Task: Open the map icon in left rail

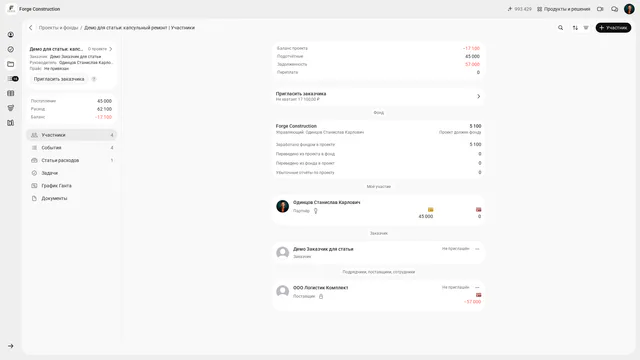Action: (x=11, y=123)
